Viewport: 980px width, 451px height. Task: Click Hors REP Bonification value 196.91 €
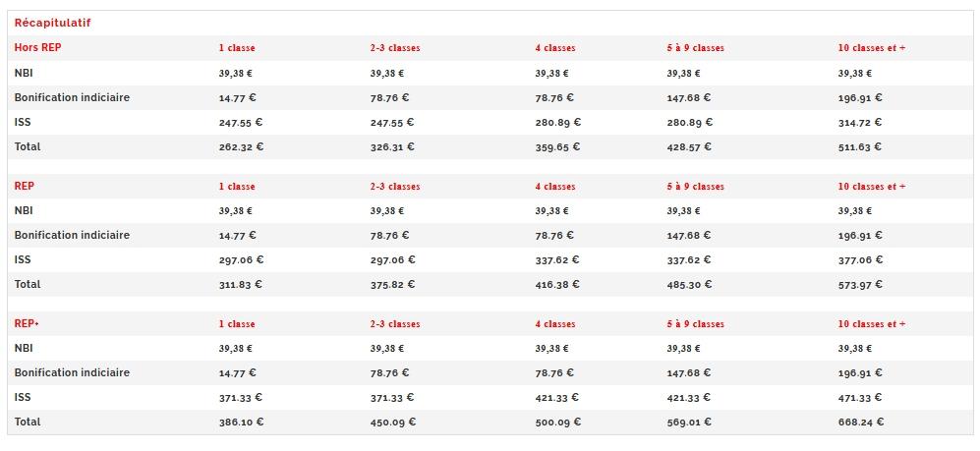[860, 98]
